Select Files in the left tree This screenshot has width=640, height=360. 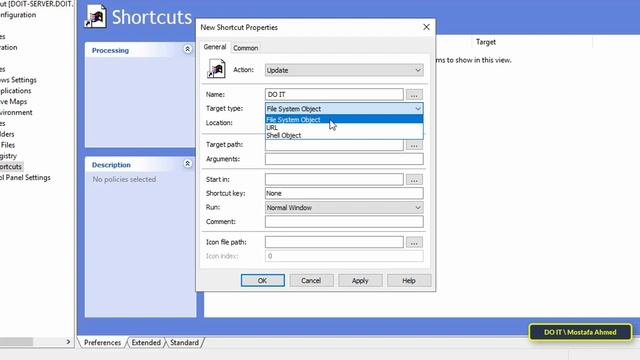8,145
